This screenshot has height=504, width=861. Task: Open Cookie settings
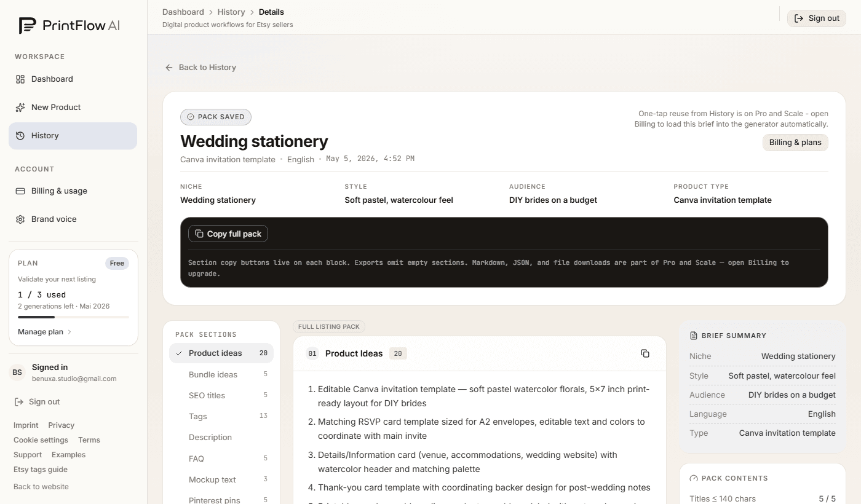tap(41, 440)
